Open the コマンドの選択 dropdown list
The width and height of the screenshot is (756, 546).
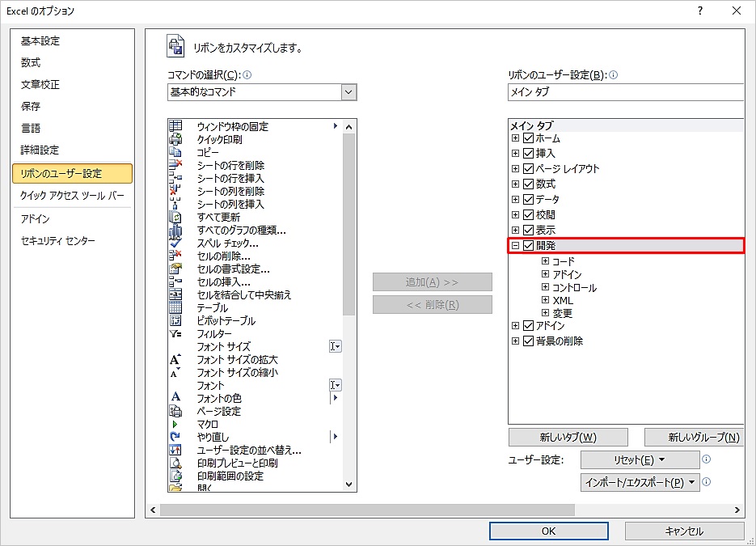tap(348, 92)
